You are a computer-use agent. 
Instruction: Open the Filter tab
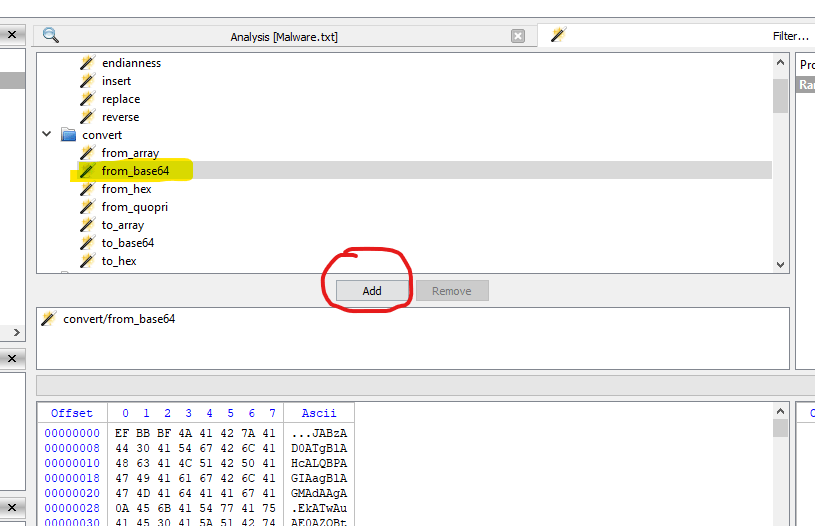[790, 37]
